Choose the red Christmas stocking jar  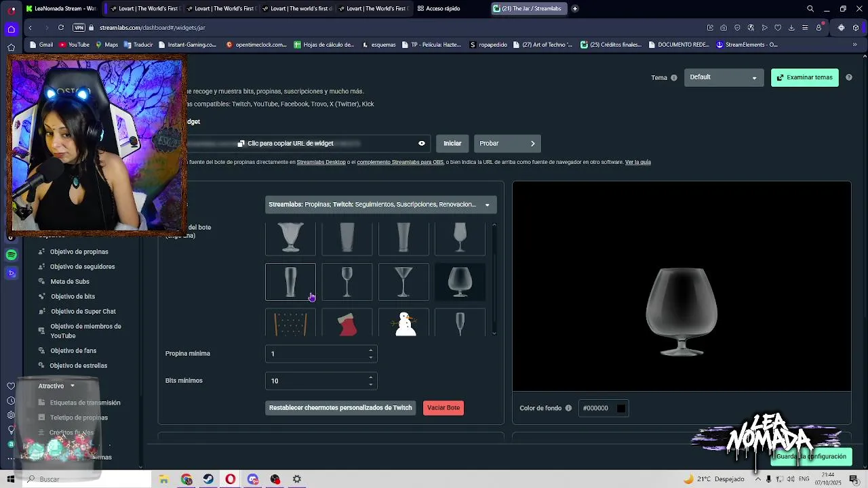(x=347, y=323)
